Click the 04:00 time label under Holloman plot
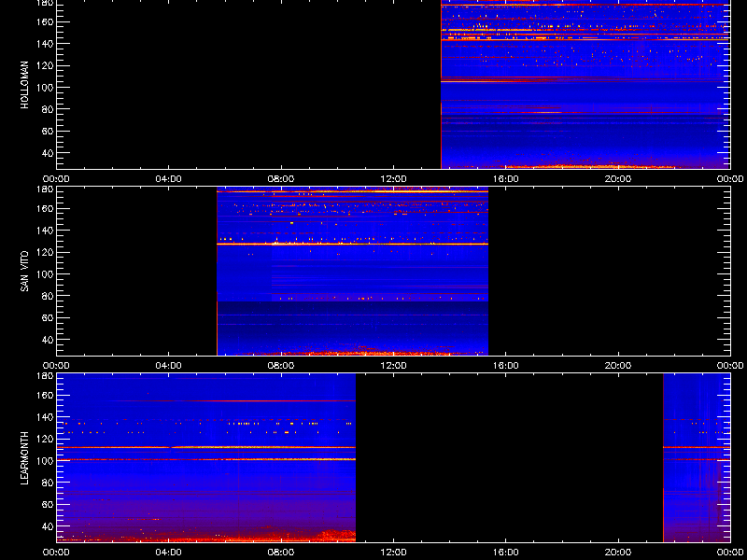 [169, 179]
